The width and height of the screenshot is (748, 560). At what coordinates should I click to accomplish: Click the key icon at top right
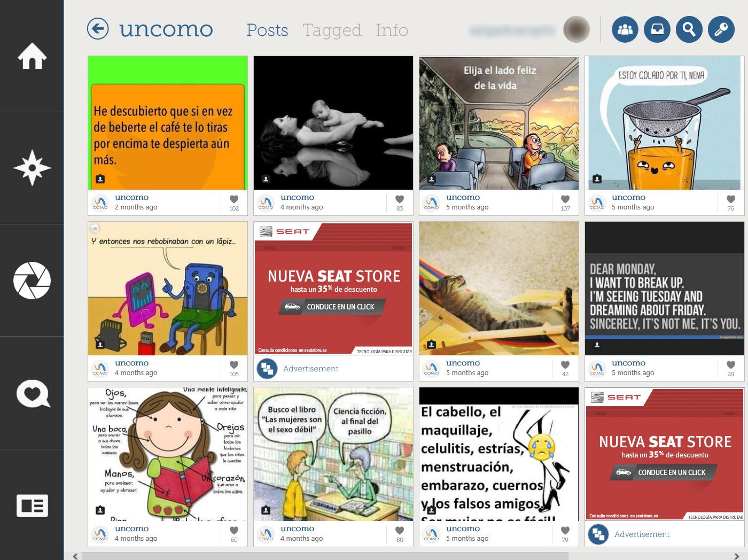[721, 29]
